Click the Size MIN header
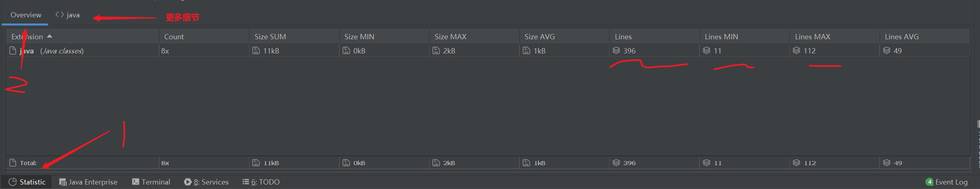This screenshot has width=980, height=189. pos(359,36)
